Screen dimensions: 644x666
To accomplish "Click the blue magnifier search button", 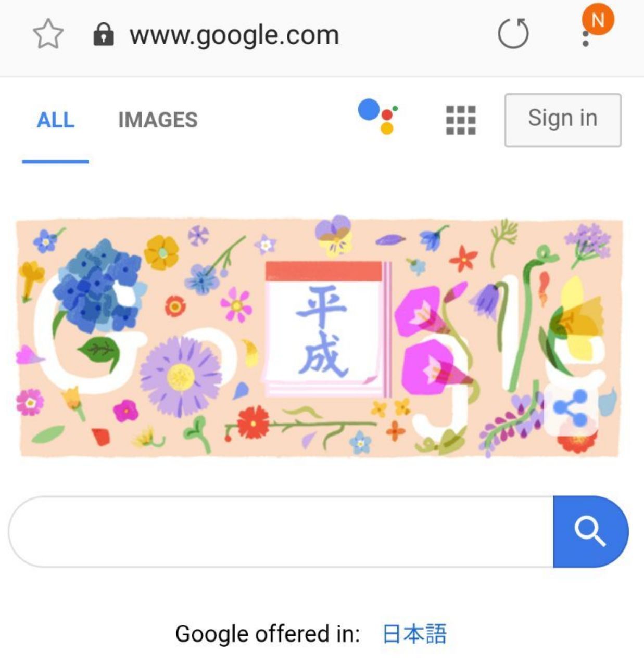I will tap(590, 531).
